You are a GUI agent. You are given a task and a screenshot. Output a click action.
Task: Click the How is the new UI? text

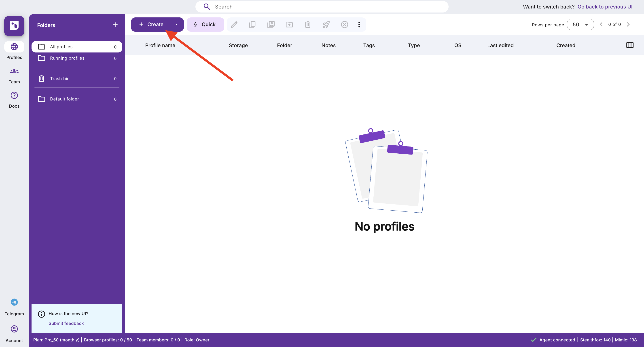(68, 314)
